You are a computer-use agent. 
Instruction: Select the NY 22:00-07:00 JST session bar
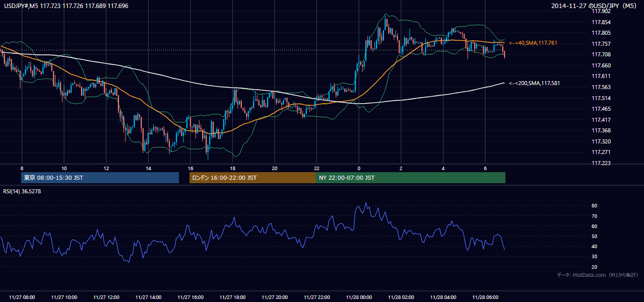[x=411, y=178]
